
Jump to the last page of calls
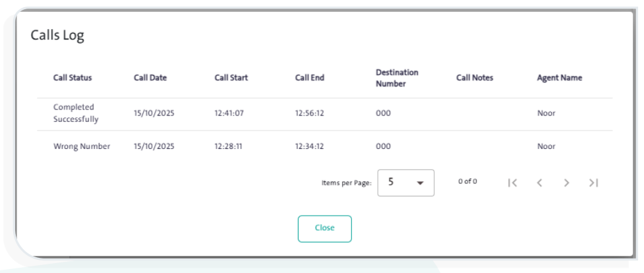[593, 182]
